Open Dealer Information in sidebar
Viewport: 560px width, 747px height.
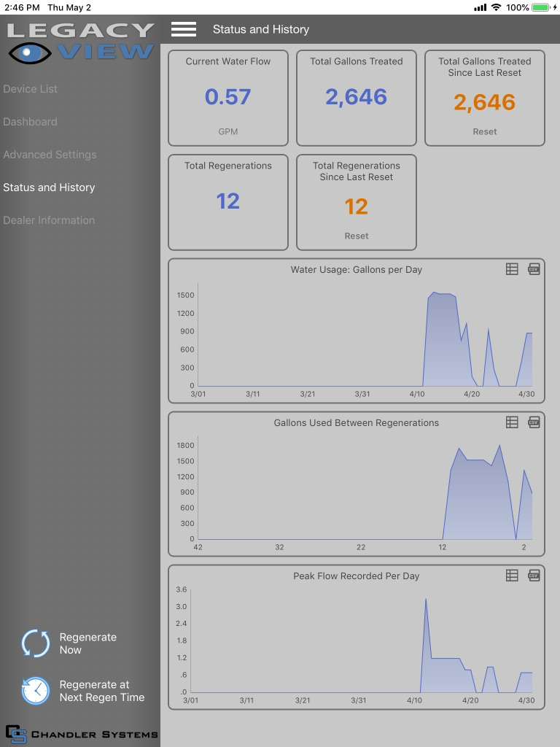coord(49,220)
